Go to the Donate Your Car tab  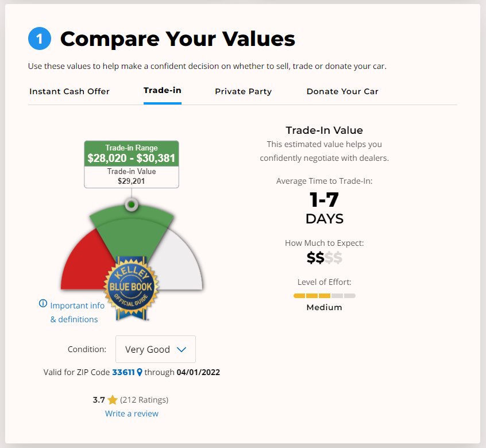[342, 91]
